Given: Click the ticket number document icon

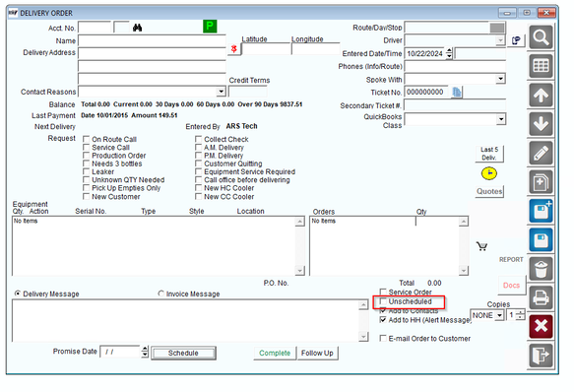Looking at the screenshot, I should pos(457,92).
